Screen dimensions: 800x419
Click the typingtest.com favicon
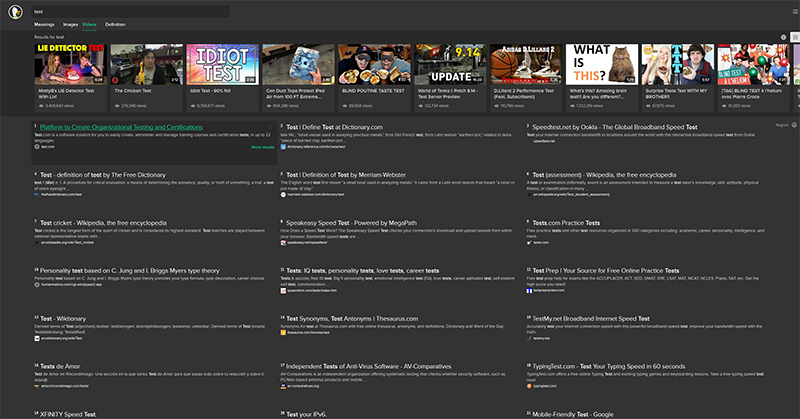point(529,386)
